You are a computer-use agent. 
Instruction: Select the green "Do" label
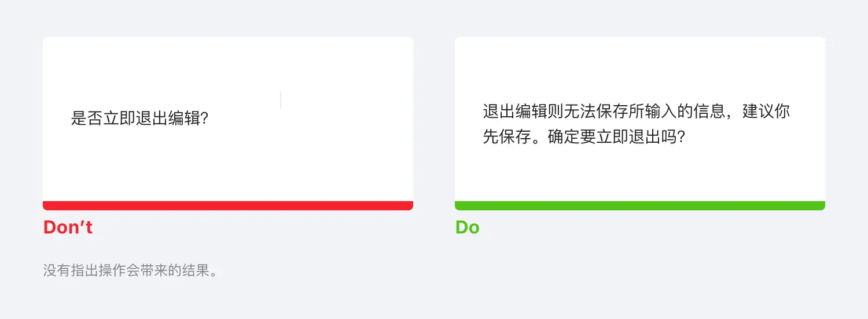[x=467, y=228]
